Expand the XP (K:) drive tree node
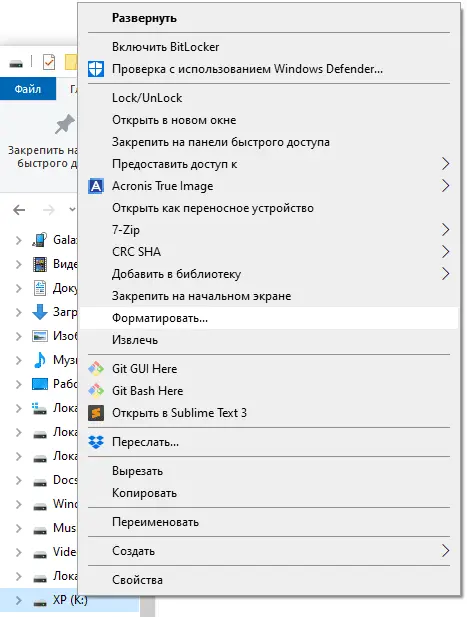Image resolution: width=467 pixels, height=617 pixels. tap(18, 600)
